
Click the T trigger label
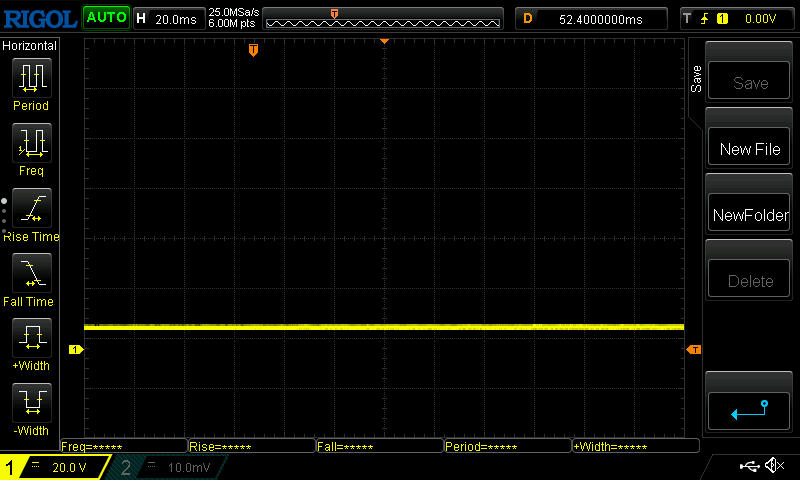coord(687,19)
